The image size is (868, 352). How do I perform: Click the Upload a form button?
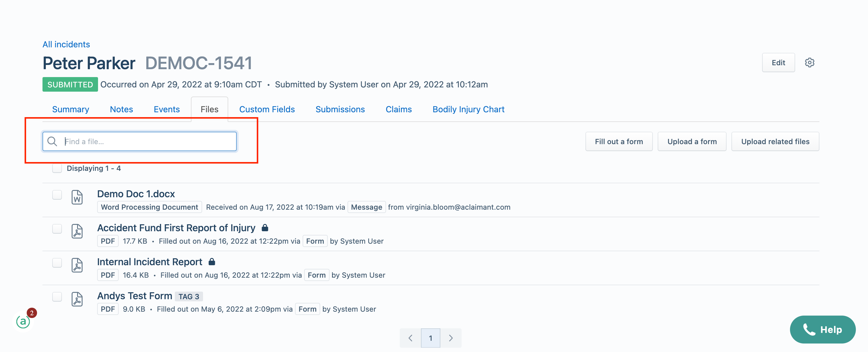692,141
